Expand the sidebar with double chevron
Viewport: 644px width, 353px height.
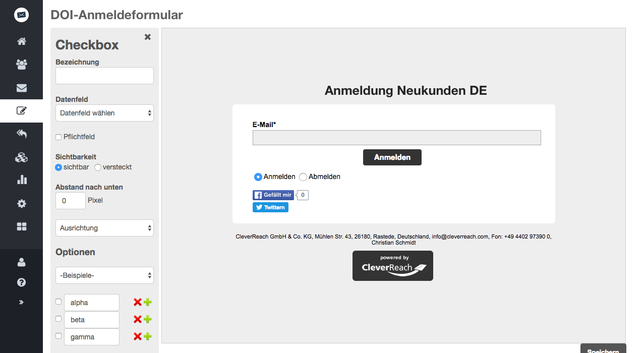[21, 302]
